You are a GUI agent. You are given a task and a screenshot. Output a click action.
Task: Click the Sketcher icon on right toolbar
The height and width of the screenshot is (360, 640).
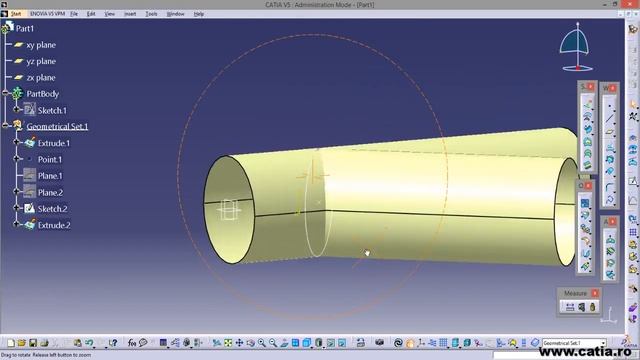click(x=633, y=181)
